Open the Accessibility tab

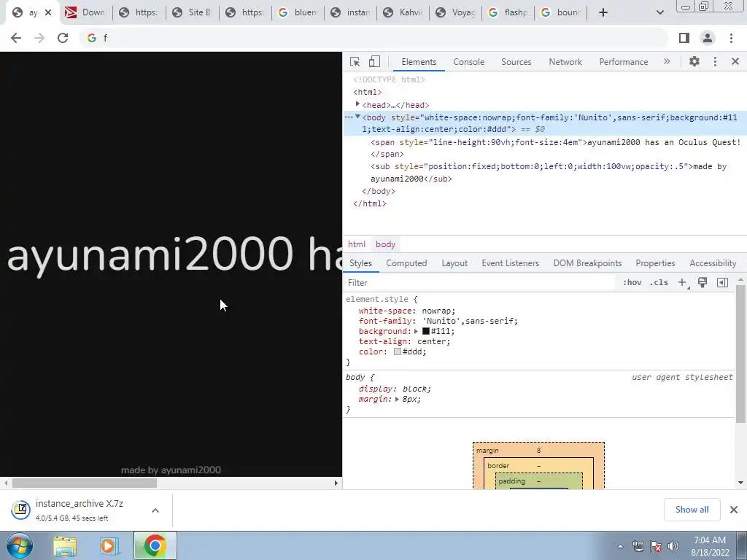tap(713, 263)
